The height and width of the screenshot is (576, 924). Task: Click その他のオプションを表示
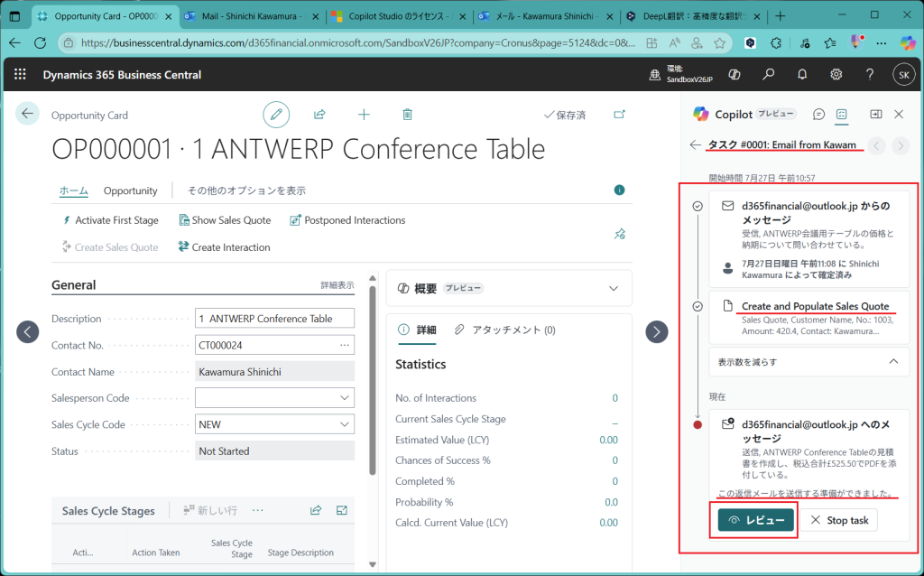coord(246,190)
